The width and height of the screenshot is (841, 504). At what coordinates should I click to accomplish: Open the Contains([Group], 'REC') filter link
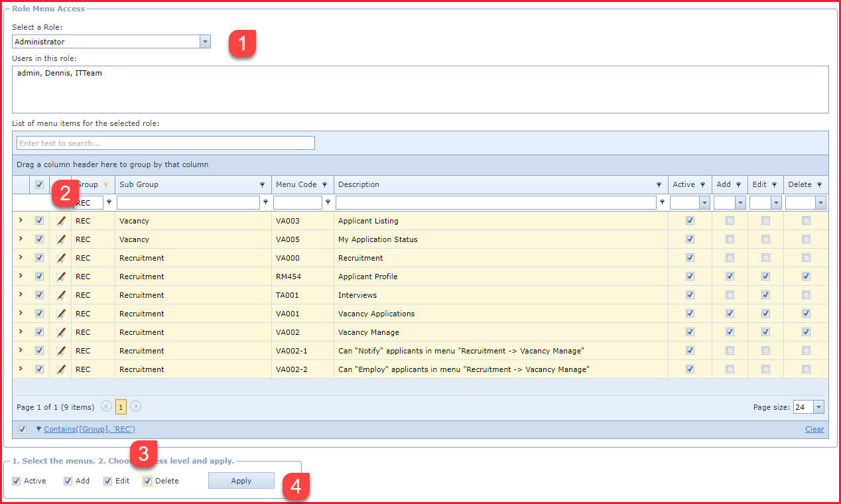90,429
